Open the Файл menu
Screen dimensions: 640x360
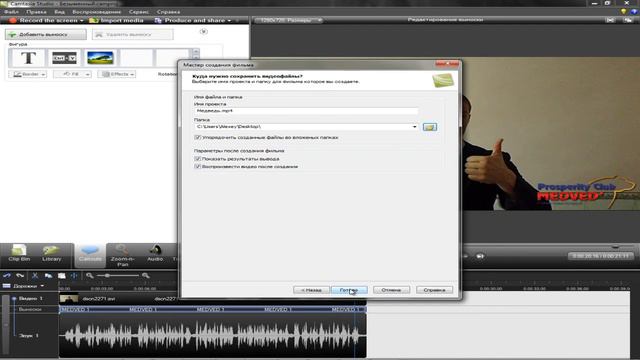(11, 12)
